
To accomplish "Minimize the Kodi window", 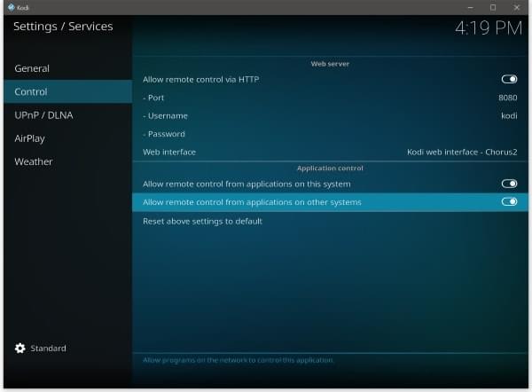I will 469,7.
